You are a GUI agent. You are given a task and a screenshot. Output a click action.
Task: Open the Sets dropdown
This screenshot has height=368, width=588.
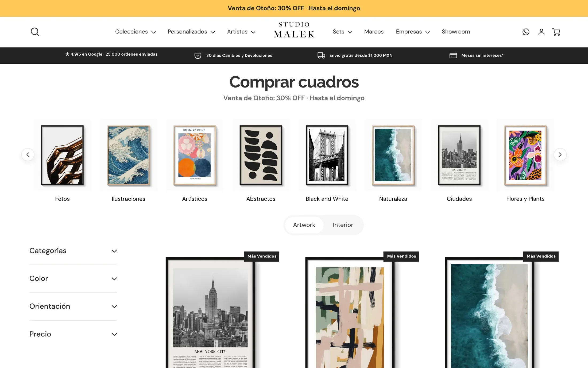[x=342, y=32]
